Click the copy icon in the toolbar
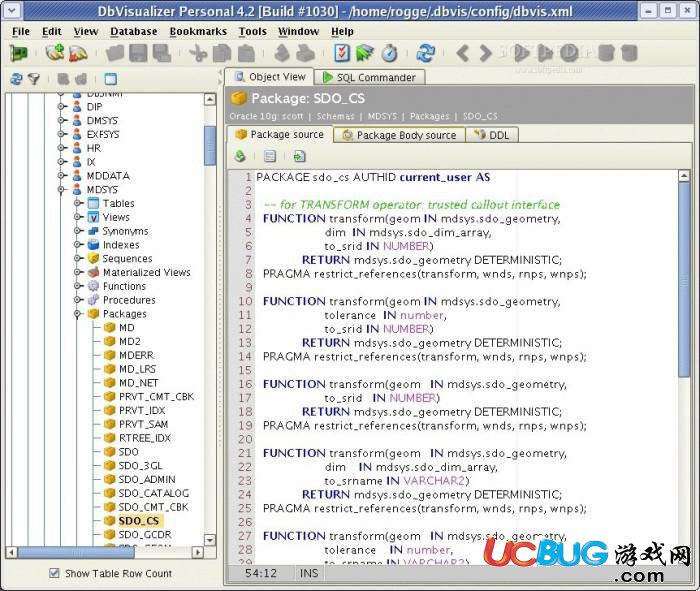The image size is (700, 591). tap(222, 54)
